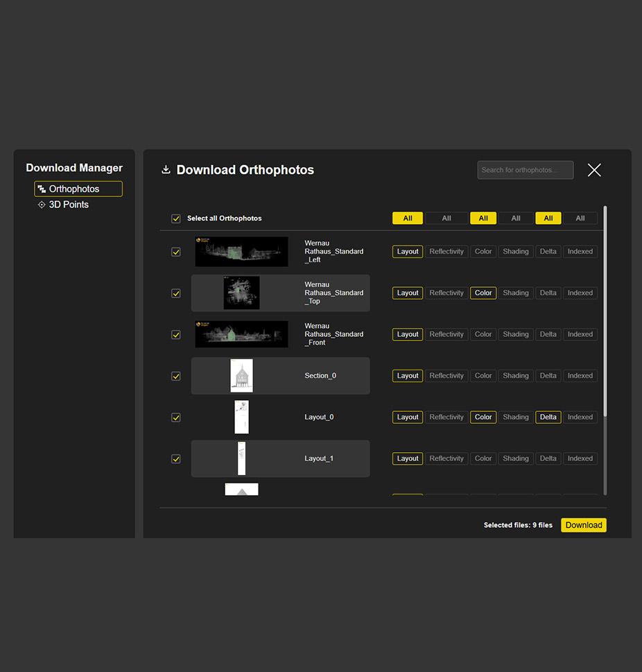Click the download arrow icon beside the dialog title
Image resolution: width=642 pixels, height=672 pixels.
pyautogui.click(x=166, y=169)
